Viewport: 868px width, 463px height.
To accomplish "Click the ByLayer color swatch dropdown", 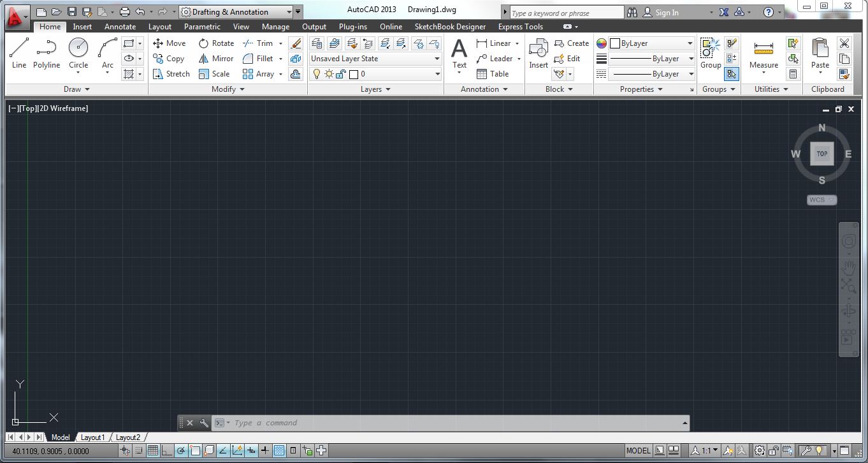I will [x=690, y=43].
